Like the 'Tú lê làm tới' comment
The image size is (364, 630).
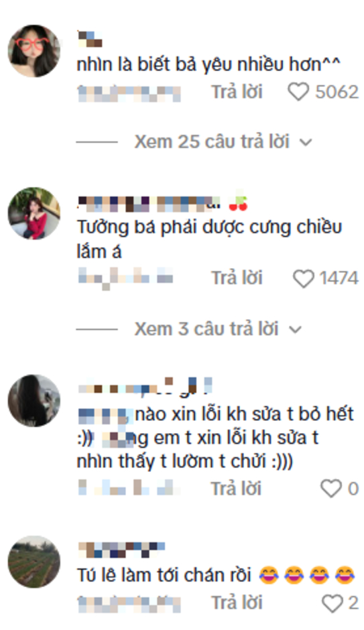point(332,603)
